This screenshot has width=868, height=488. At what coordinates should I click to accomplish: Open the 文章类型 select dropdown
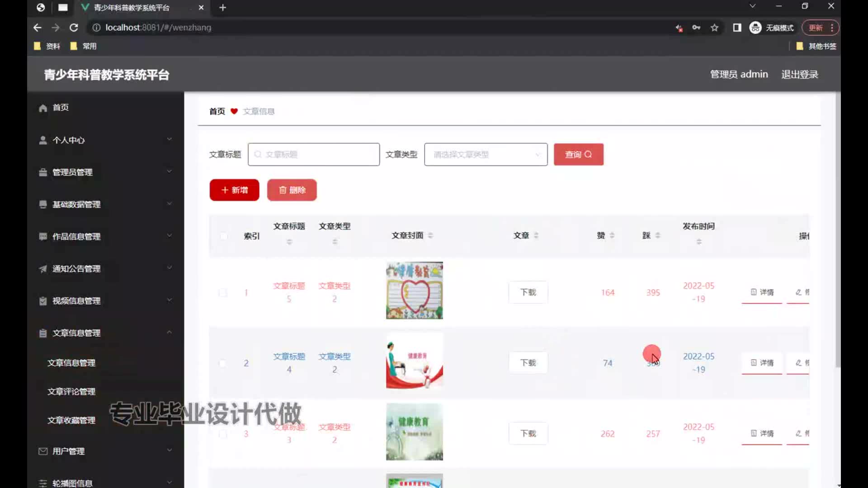[486, 155]
